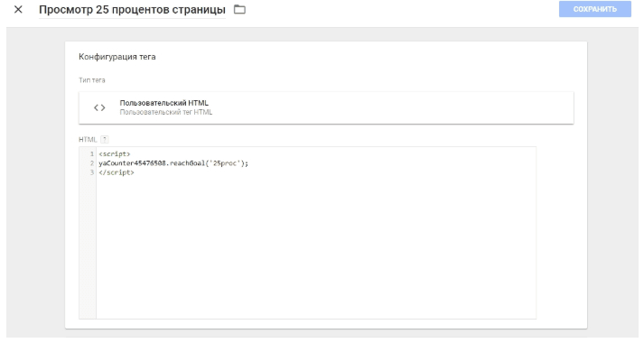Click the code brackets tag type icon
The width and height of the screenshot is (644, 343).
coord(99,107)
